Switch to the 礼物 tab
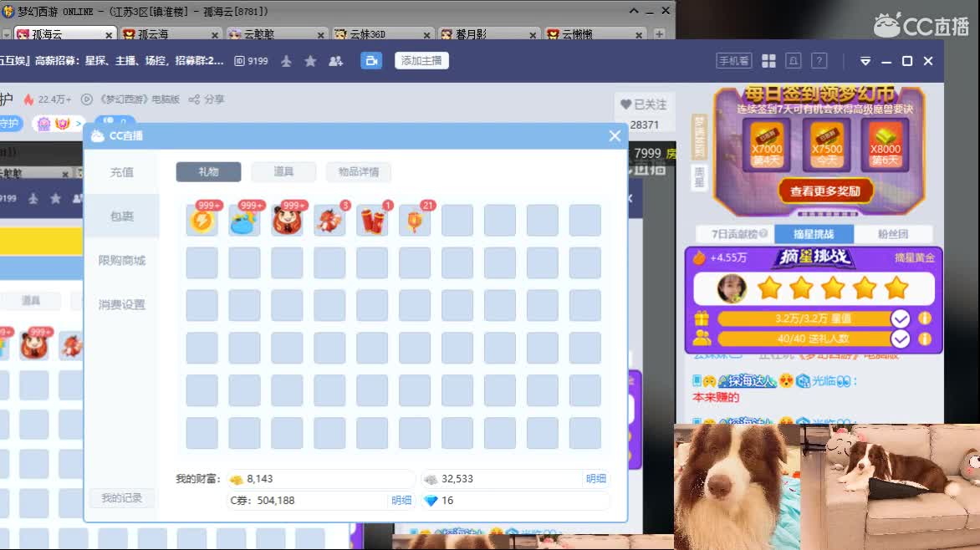The image size is (980, 550). click(208, 172)
